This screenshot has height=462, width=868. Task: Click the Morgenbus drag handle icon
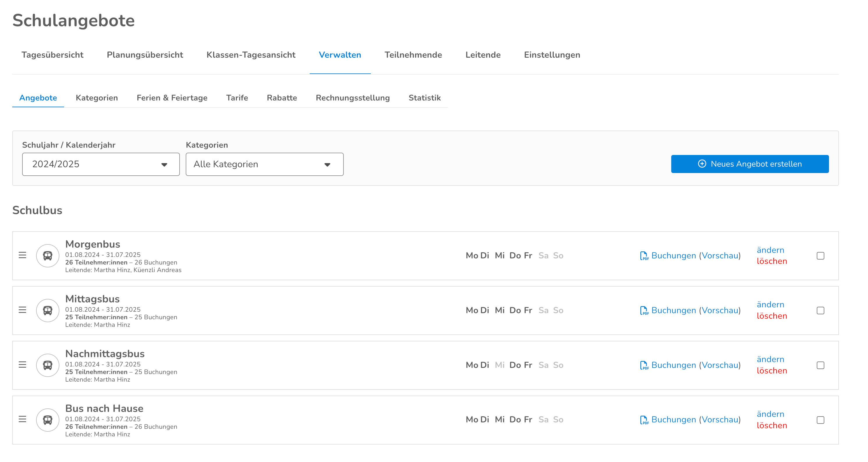[x=22, y=255]
